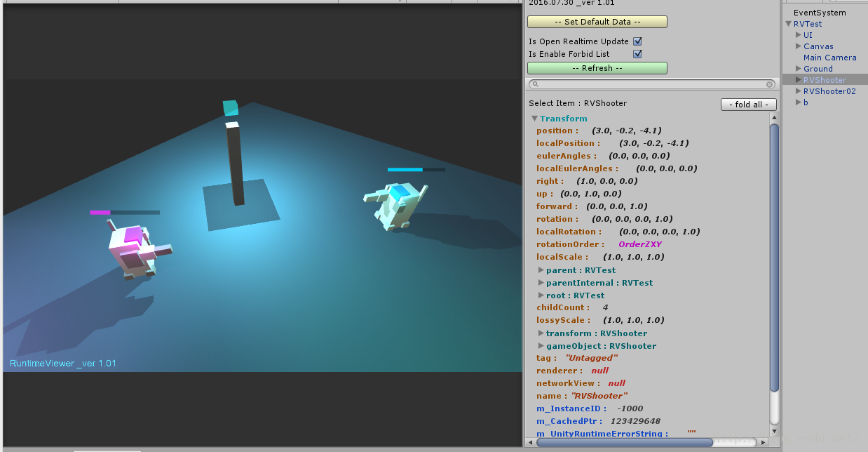Select RVShooter02 in the hierarchy
Screen dimensions: 868x452
pyautogui.click(x=829, y=91)
